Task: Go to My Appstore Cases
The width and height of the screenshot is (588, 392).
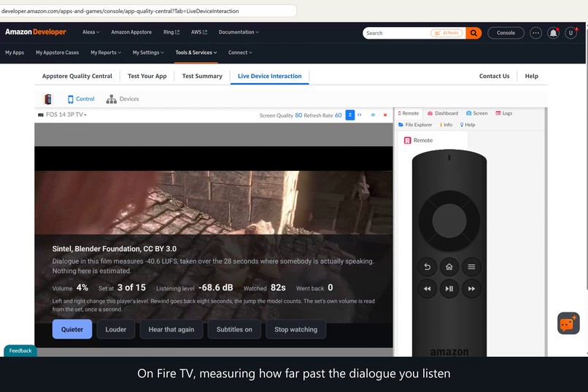Action: coord(58,53)
